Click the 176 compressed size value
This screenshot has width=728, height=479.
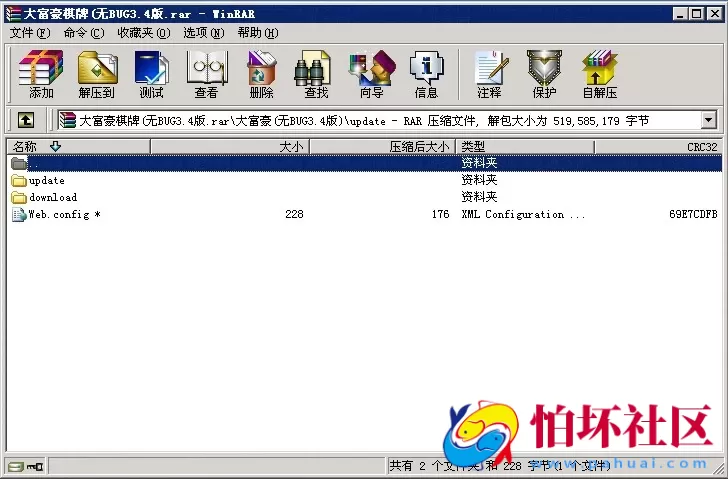[440, 214]
